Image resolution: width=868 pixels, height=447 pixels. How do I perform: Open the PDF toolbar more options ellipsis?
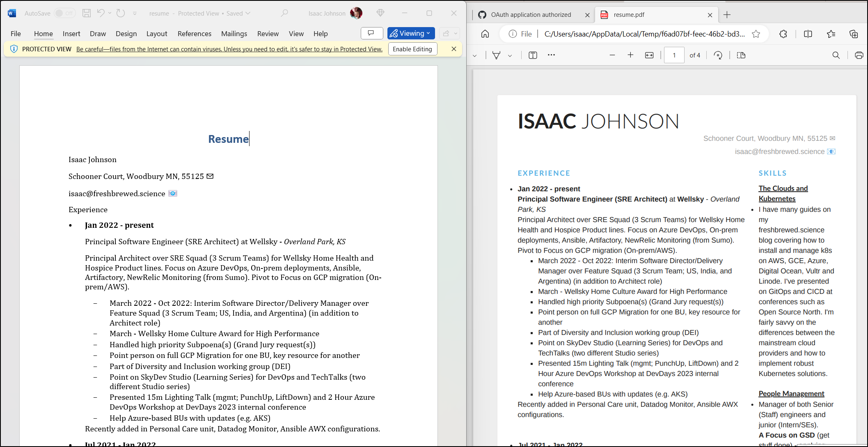click(x=551, y=55)
